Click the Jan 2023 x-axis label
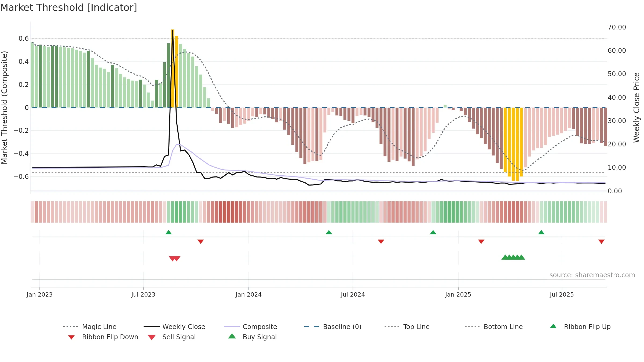Image resolution: width=644 pixels, height=362 pixels. 40,294
